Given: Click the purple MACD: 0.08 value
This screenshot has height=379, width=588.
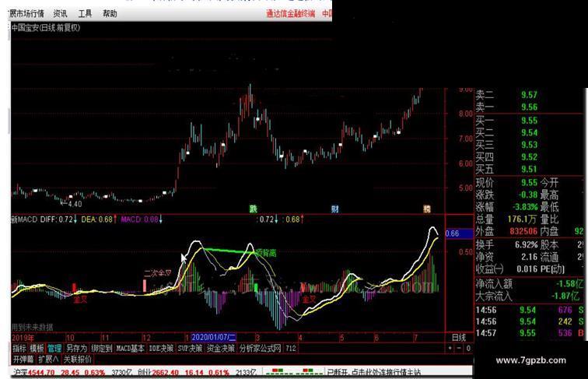Looking at the screenshot, I should click(139, 219).
